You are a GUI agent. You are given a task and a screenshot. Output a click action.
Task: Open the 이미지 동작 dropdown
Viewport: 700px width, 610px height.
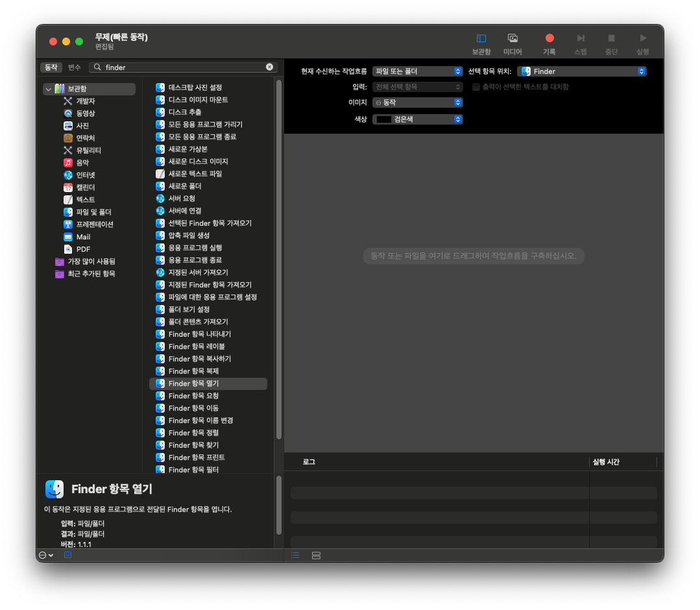click(417, 103)
